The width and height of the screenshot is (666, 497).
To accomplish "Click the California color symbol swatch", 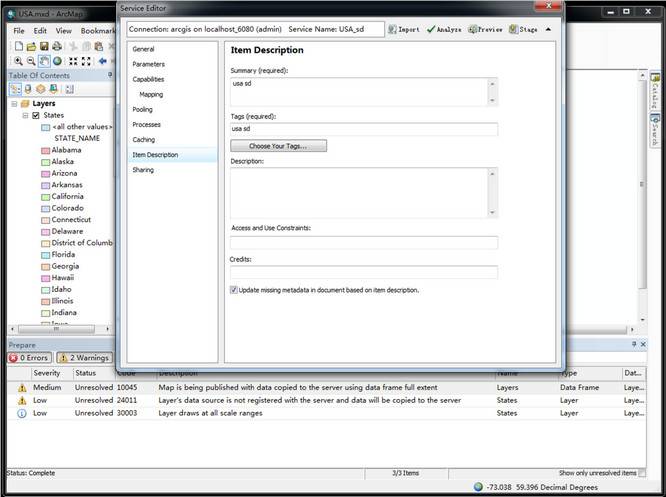I will pyautogui.click(x=45, y=197).
